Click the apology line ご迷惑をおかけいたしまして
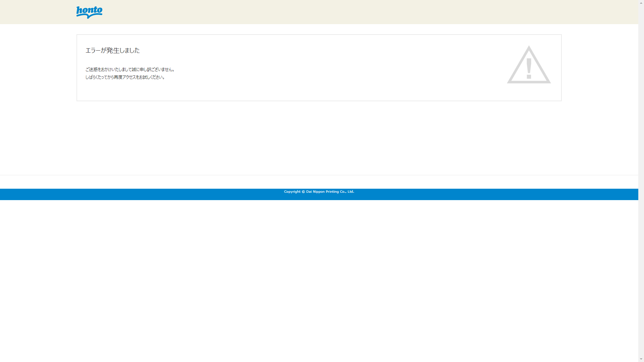The height and width of the screenshot is (362, 644). [130, 70]
